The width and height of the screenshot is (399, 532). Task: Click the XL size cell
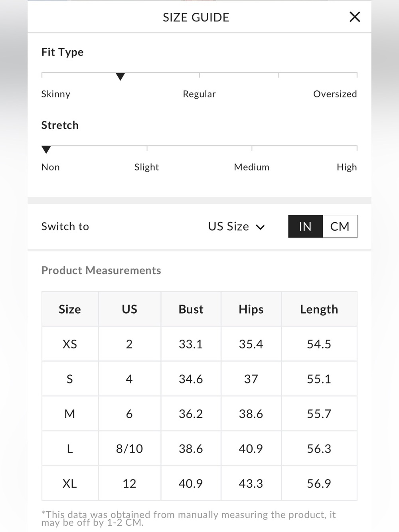[x=70, y=483]
